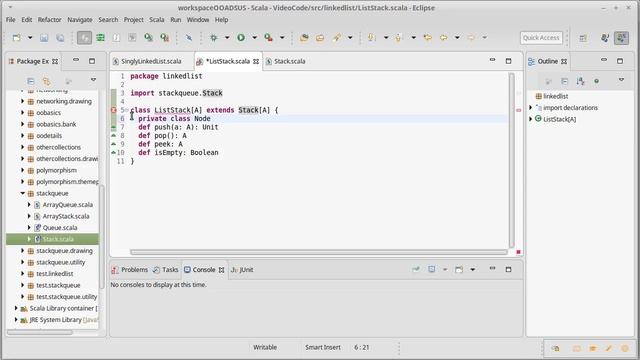Open Package Explorer view menu arrow

93,80
